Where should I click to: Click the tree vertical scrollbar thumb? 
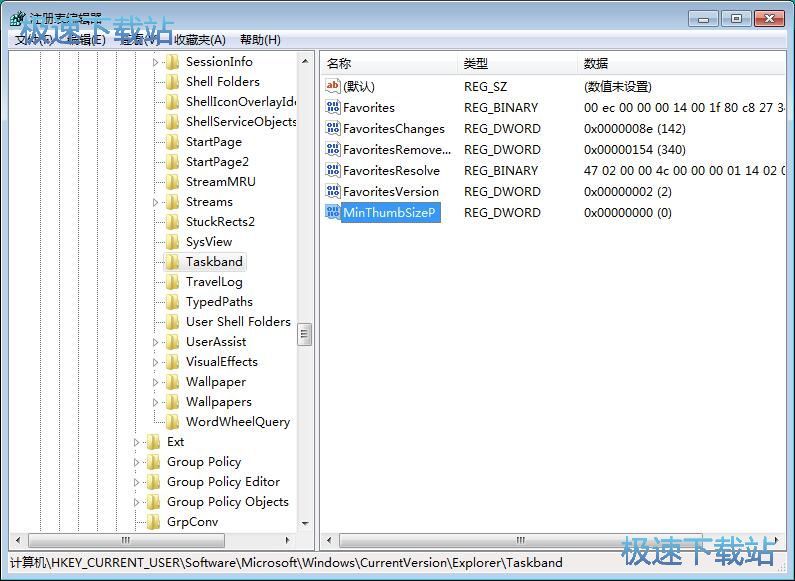[x=304, y=334]
